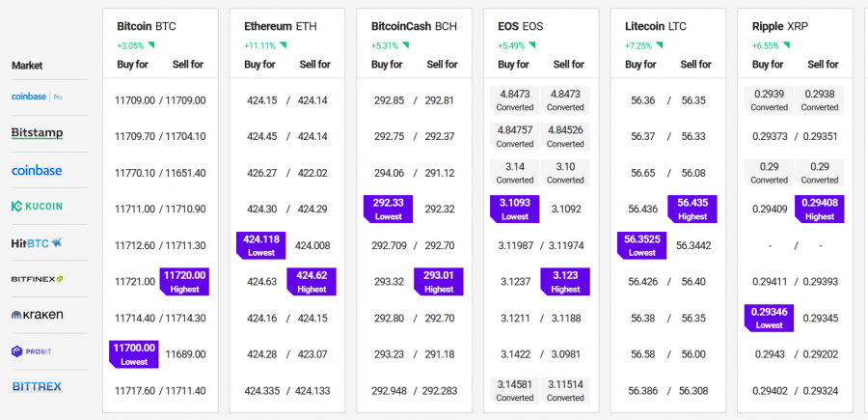Screen dimensions: 868x420
Task: Click the green trend arrow next to Ethereum +11.11%
Action: pos(283,45)
